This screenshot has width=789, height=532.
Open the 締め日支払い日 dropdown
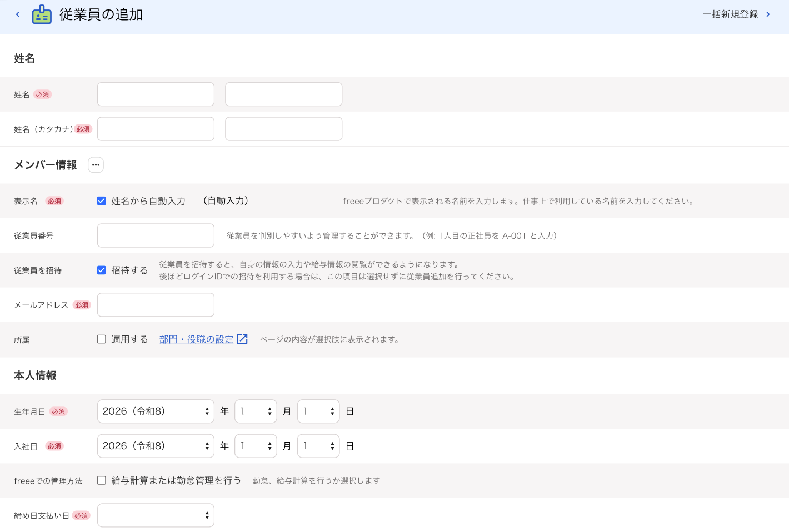pyautogui.click(x=156, y=515)
